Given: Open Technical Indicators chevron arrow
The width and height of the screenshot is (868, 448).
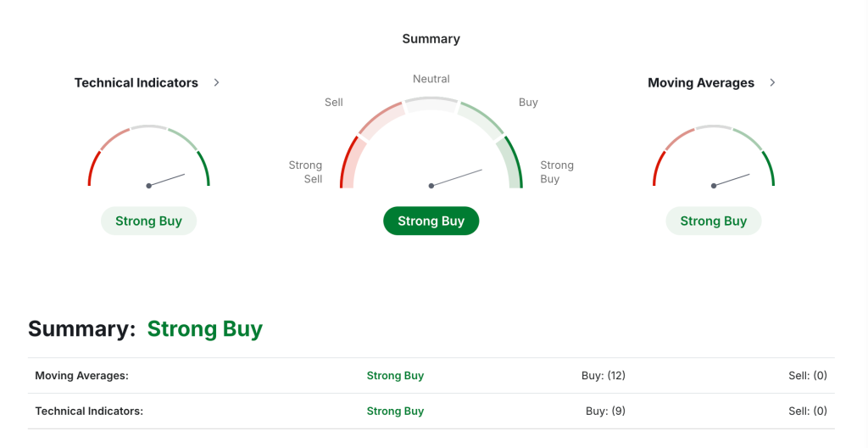Looking at the screenshot, I should [216, 82].
